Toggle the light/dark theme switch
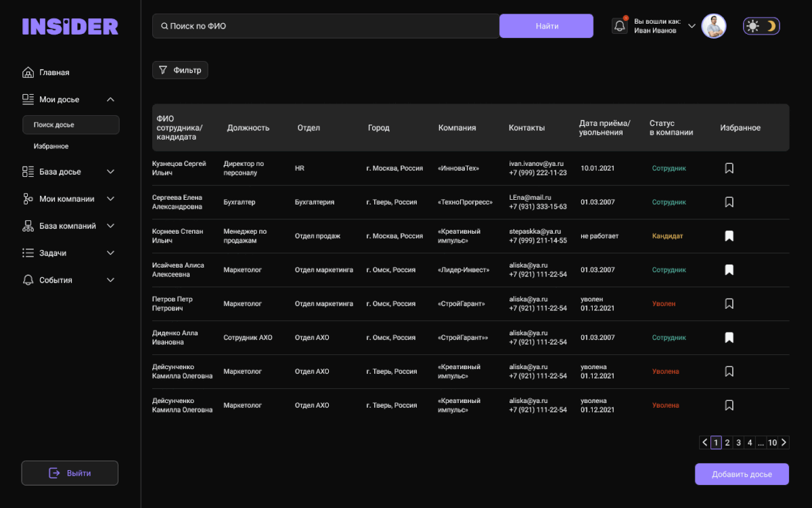This screenshot has height=508, width=812. (x=761, y=26)
